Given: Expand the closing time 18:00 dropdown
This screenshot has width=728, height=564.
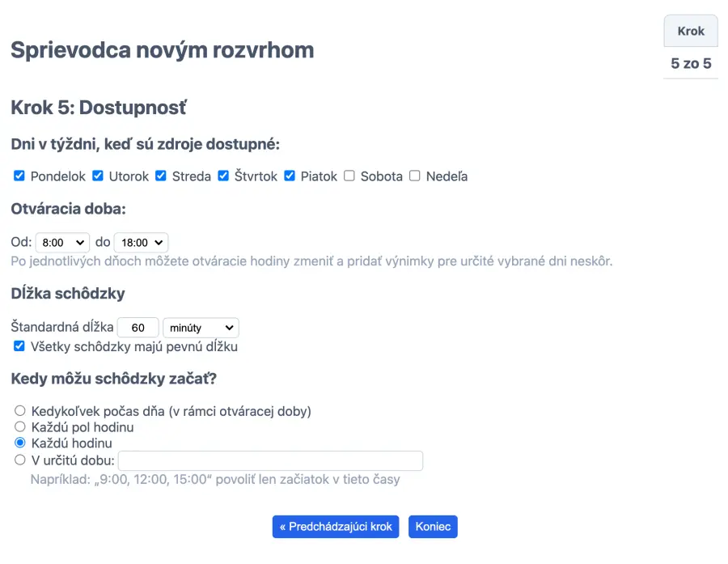Looking at the screenshot, I should (x=141, y=242).
